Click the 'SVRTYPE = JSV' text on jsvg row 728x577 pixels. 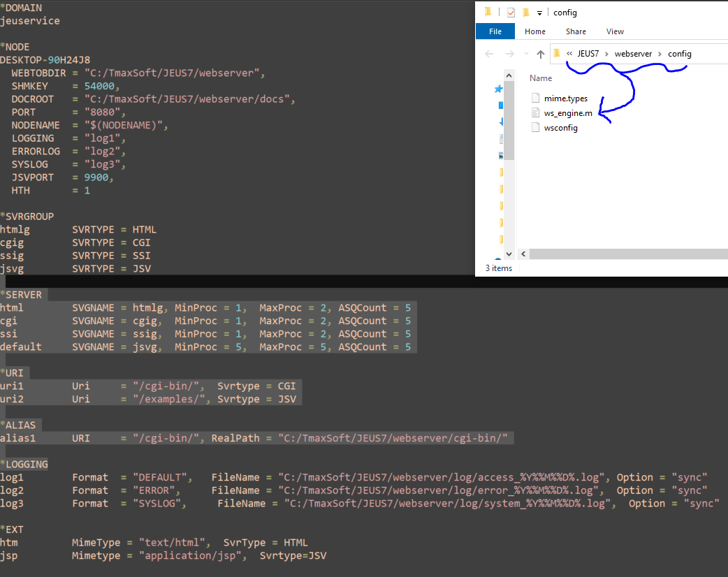111,269
